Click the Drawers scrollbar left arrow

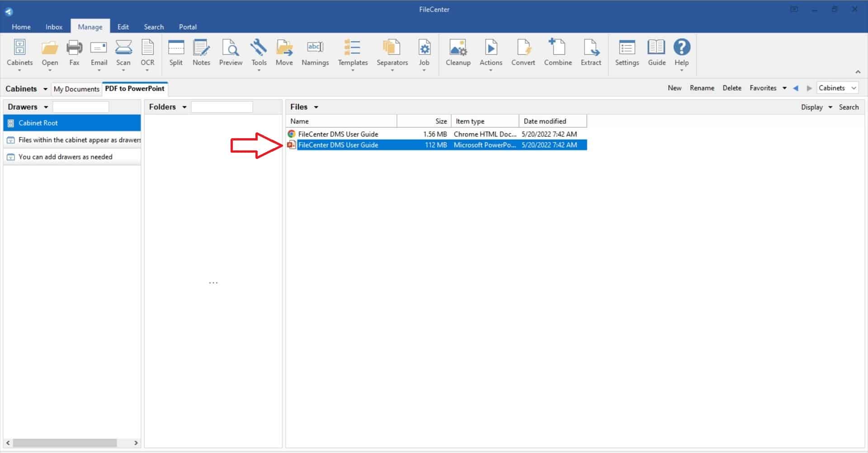(8, 443)
